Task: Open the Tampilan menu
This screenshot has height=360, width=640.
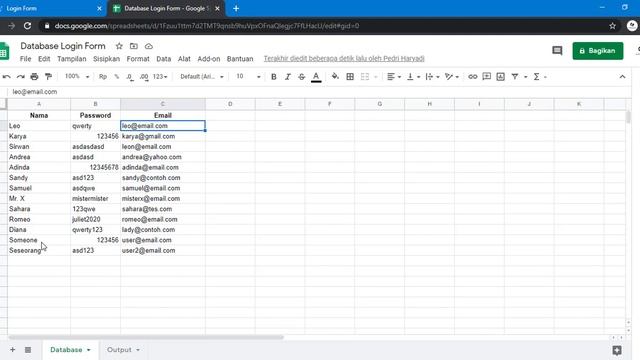Action: [x=72, y=59]
